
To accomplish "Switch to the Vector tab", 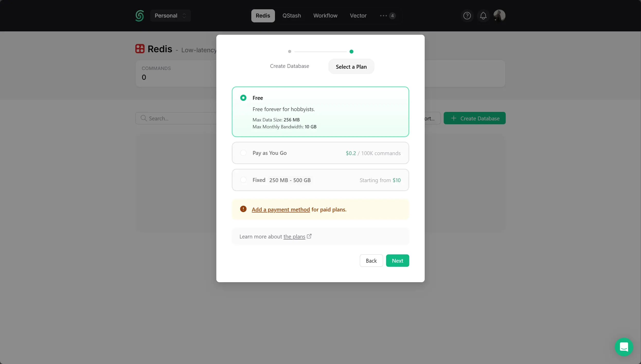I will [x=358, y=16].
